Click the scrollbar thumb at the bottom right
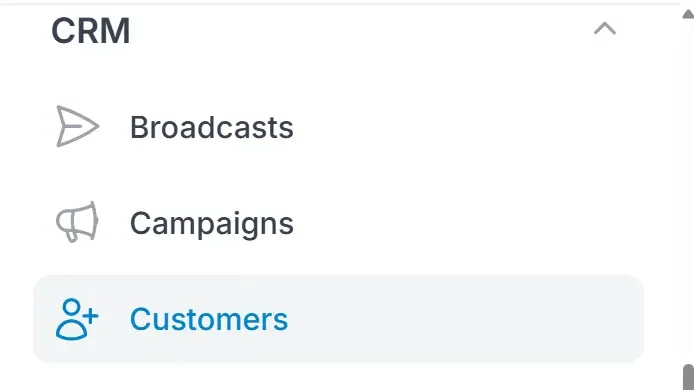Screen dimensions: 694x390 pyautogui.click(x=688, y=377)
